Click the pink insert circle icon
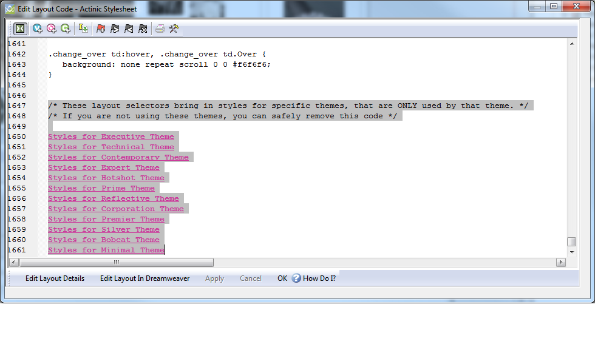595x364 pixels. click(x=52, y=29)
